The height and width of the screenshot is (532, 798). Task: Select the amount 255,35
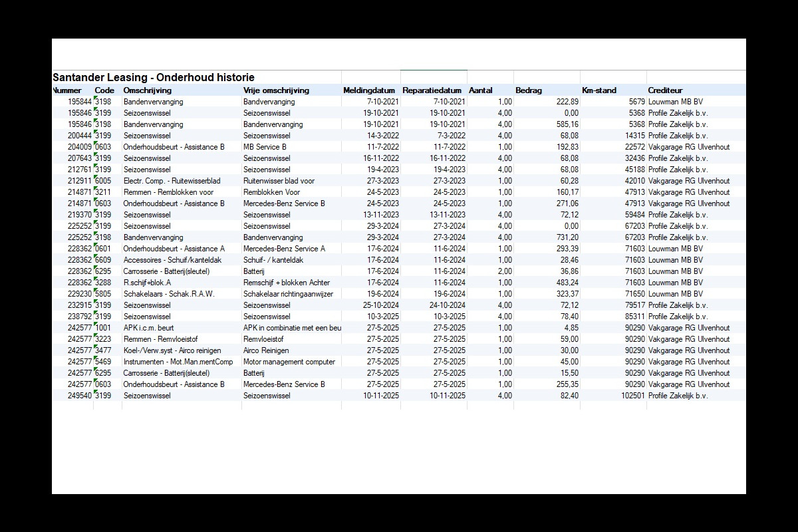pos(567,384)
